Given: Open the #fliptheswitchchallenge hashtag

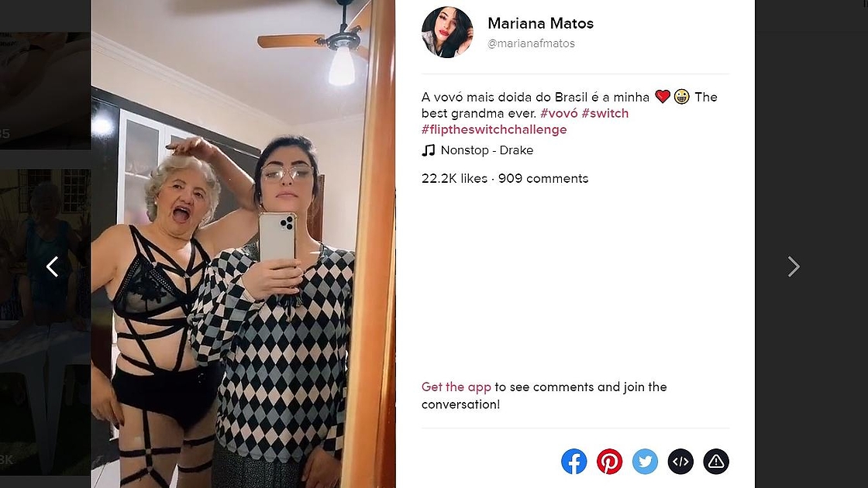Looking at the screenshot, I should pos(494,129).
